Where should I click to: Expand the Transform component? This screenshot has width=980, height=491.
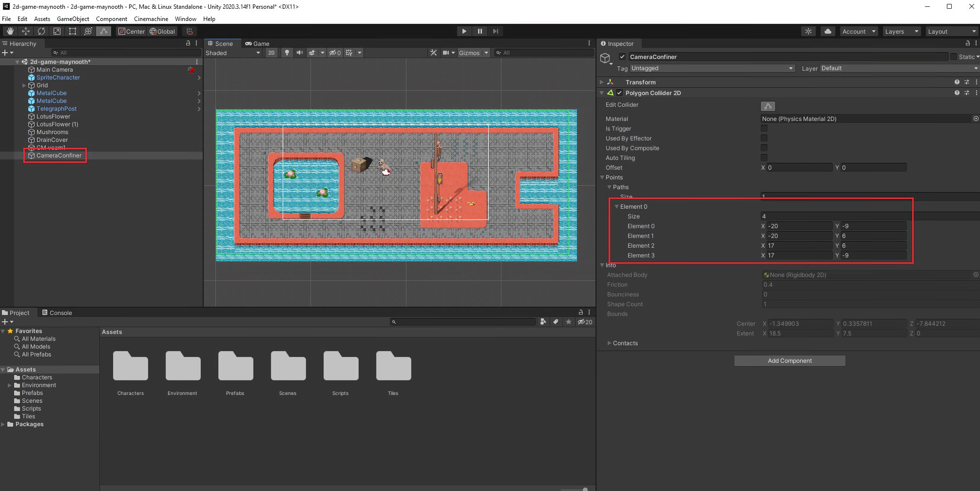click(602, 82)
